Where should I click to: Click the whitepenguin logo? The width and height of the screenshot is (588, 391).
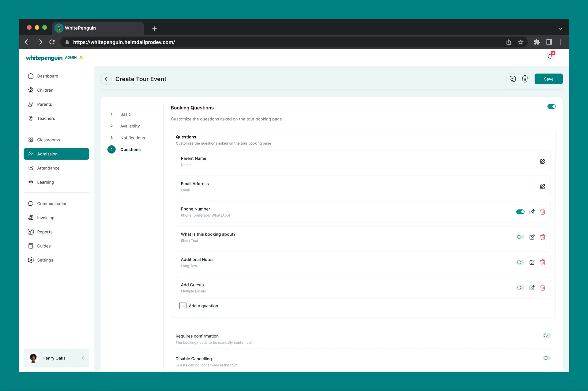point(44,58)
